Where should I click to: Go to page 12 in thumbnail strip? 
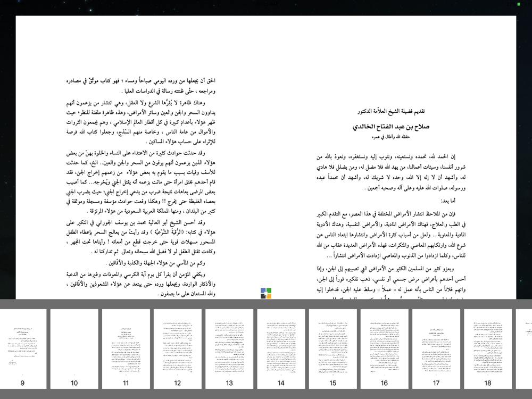(x=178, y=349)
